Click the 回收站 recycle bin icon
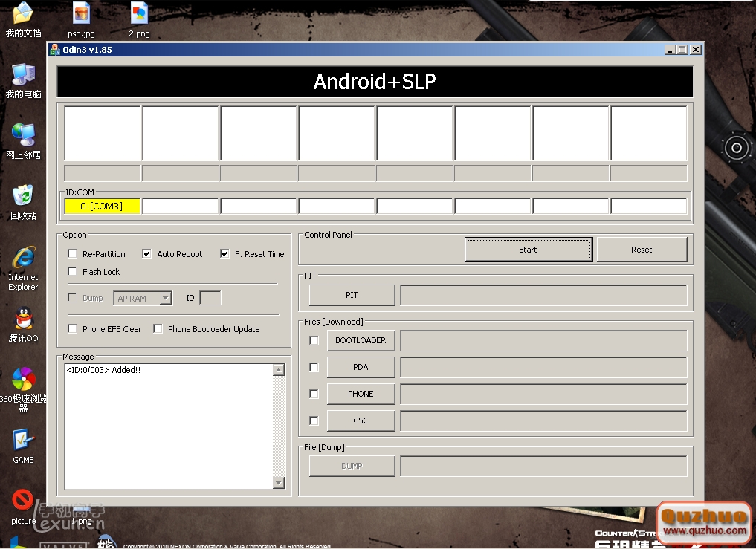The height and width of the screenshot is (549, 756). tap(23, 196)
